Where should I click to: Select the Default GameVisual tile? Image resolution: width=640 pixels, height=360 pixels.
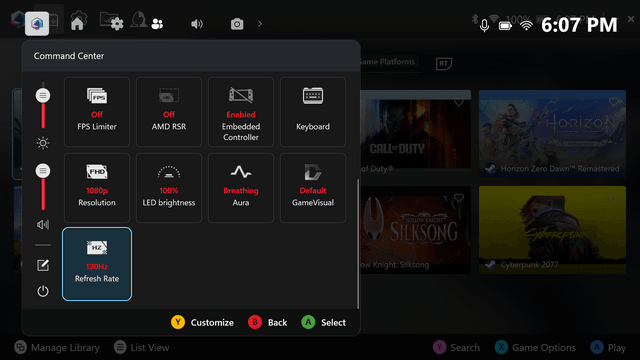[313, 188]
